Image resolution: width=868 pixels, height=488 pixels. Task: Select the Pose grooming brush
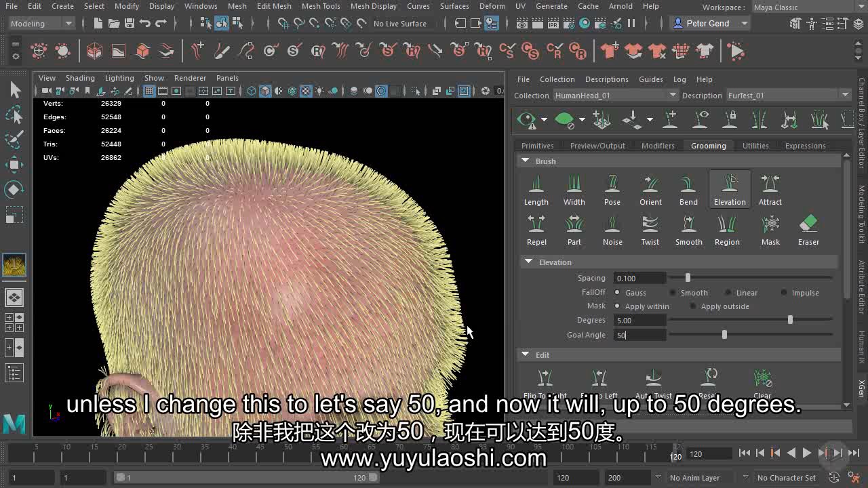pos(612,189)
